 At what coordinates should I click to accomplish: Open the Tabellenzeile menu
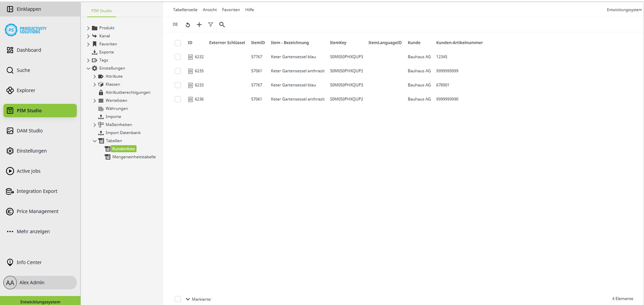tap(185, 9)
